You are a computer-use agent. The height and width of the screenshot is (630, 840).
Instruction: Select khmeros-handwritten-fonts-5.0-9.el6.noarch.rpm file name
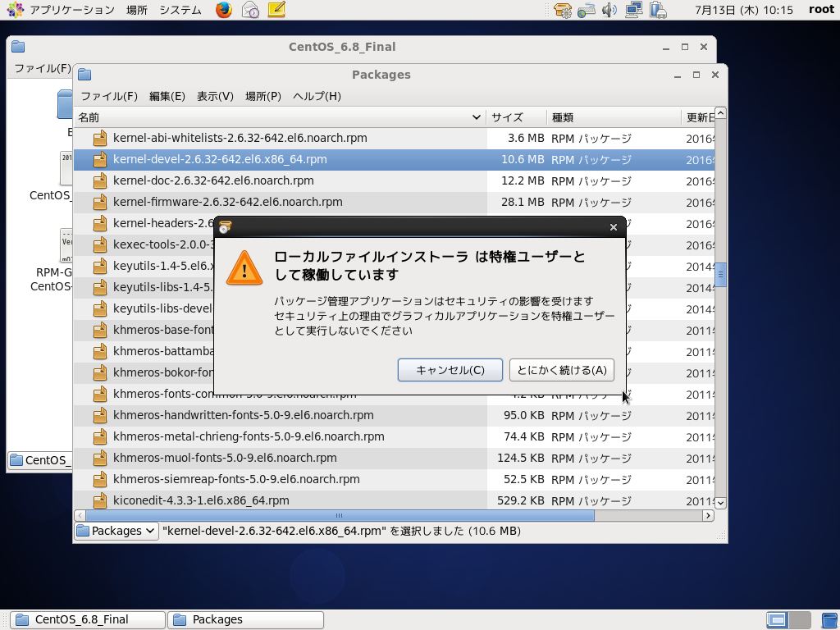click(243, 415)
